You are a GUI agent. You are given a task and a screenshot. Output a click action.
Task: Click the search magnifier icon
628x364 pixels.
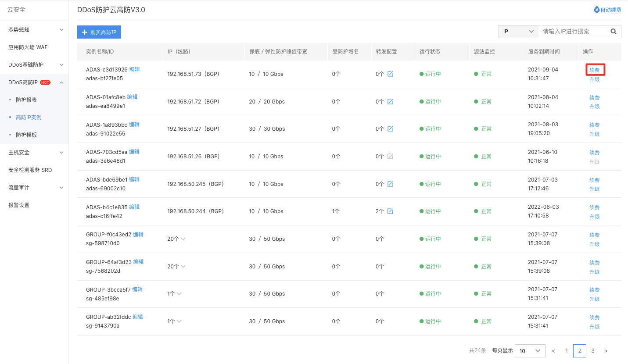(x=614, y=32)
